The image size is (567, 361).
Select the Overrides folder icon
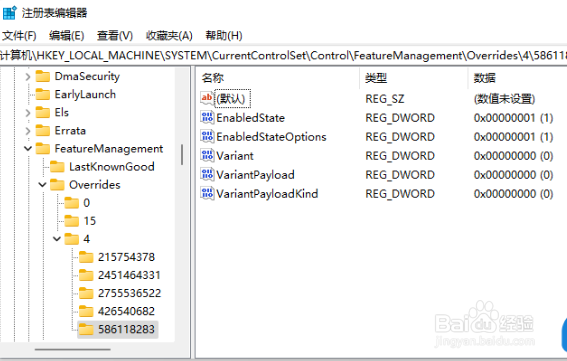click(57, 185)
